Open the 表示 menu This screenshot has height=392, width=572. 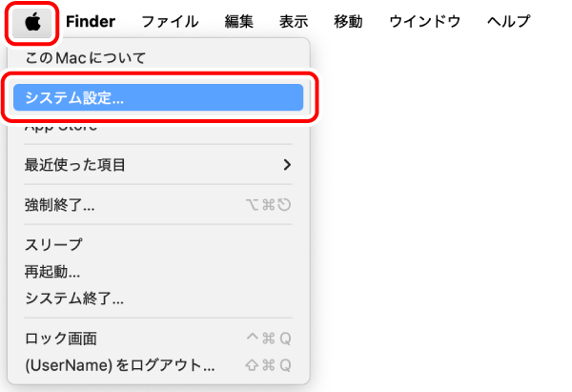click(294, 22)
